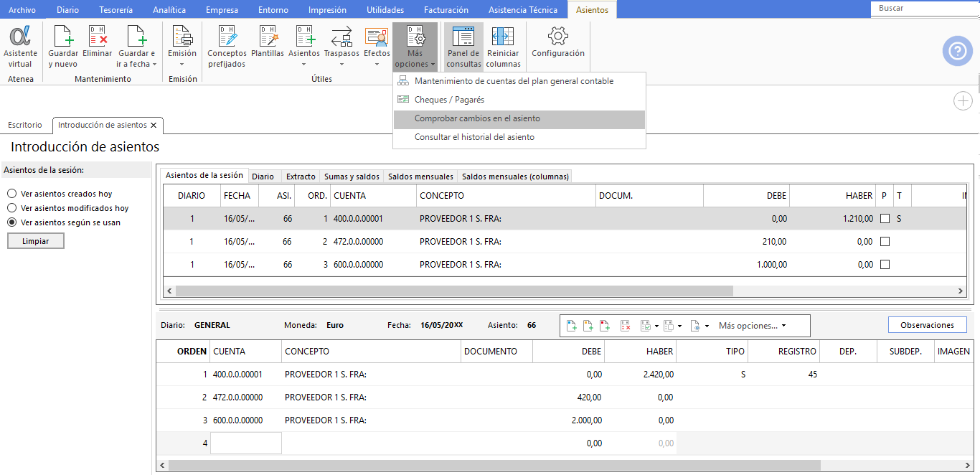Switch to Saldos mensuales (columnas) tab
The image size is (980, 475).
pos(515,177)
